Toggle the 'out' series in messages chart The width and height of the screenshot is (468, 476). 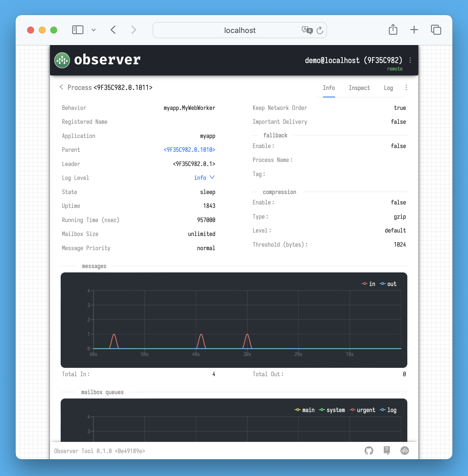click(388, 284)
